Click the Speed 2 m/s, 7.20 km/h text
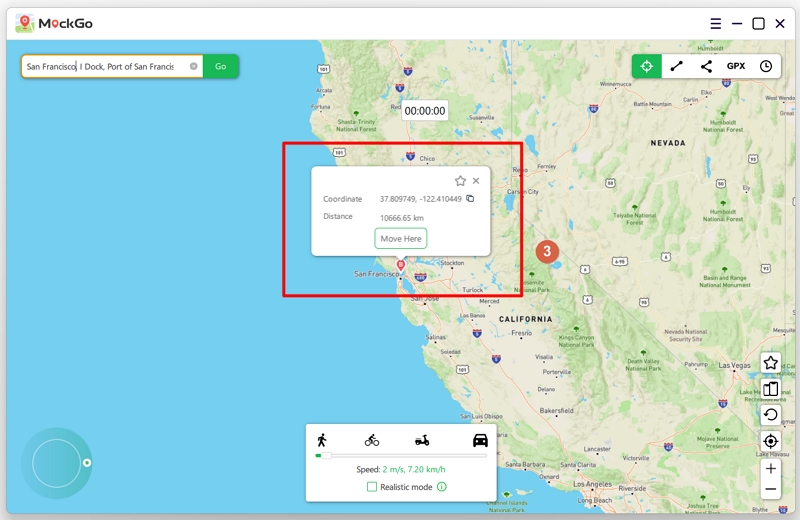800x520 pixels. pyautogui.click(x=401, y=469)
